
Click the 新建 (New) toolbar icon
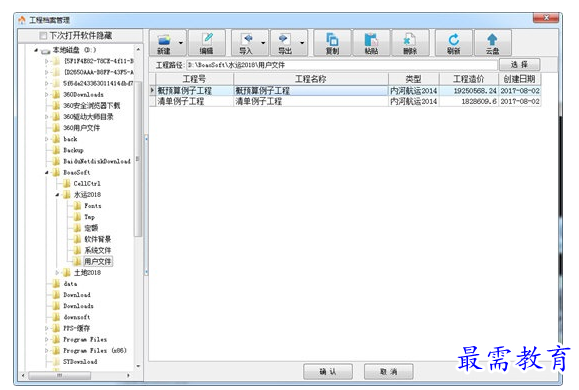164,43
